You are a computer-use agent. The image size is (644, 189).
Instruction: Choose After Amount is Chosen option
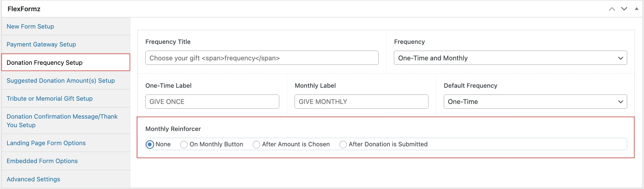coord(256,144)
